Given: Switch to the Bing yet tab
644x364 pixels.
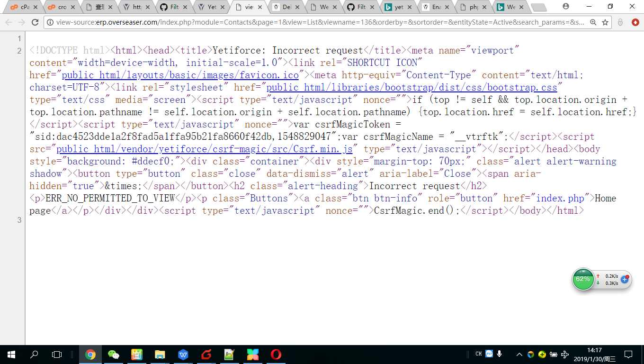Looking at the screenshot, I should click(x=396, y=7).
